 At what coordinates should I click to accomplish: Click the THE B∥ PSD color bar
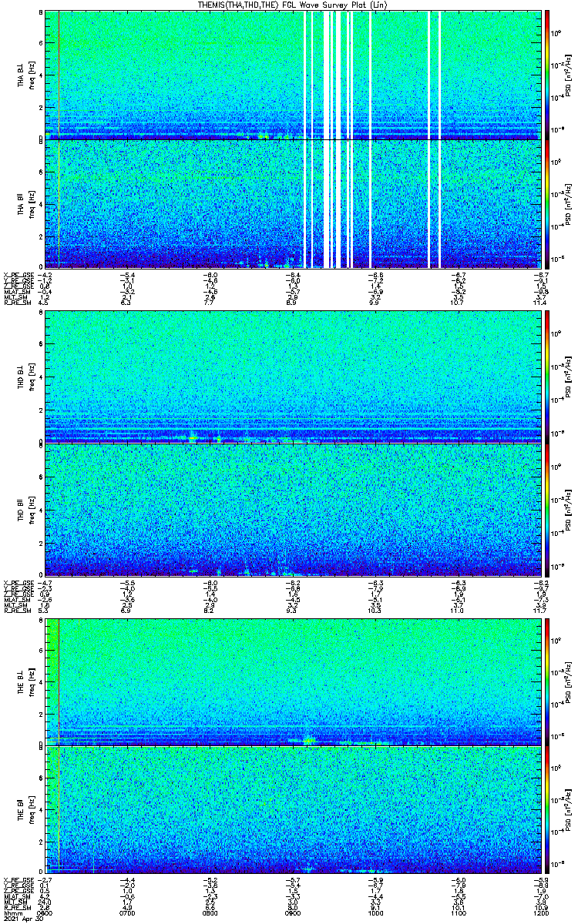[x=547, y=808]
